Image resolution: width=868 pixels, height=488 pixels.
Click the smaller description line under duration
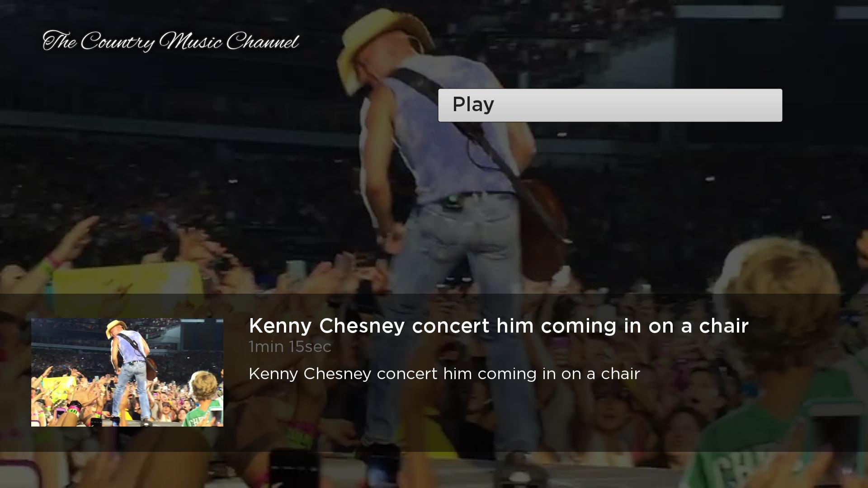444,374
